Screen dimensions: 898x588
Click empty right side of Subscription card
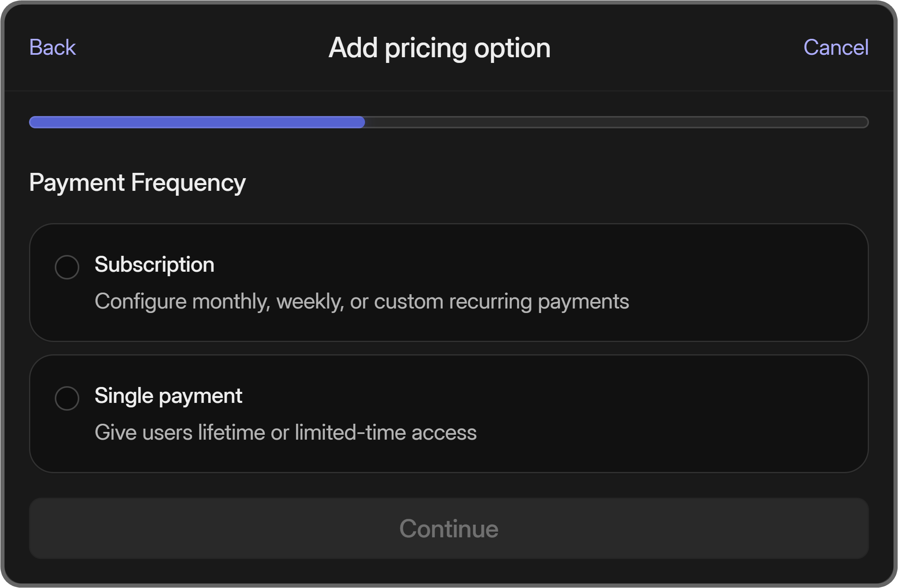pyautogui.click(x=756, y=282)
